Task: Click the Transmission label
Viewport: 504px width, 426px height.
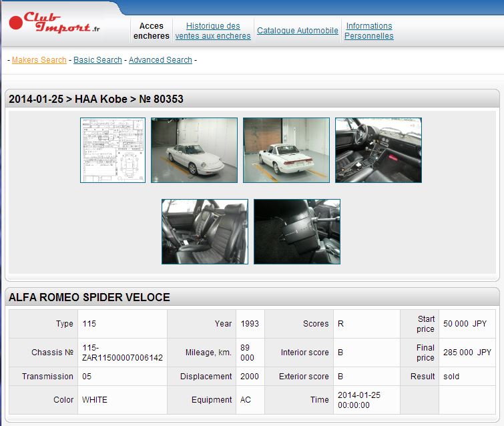Action: tap(47, 377)
